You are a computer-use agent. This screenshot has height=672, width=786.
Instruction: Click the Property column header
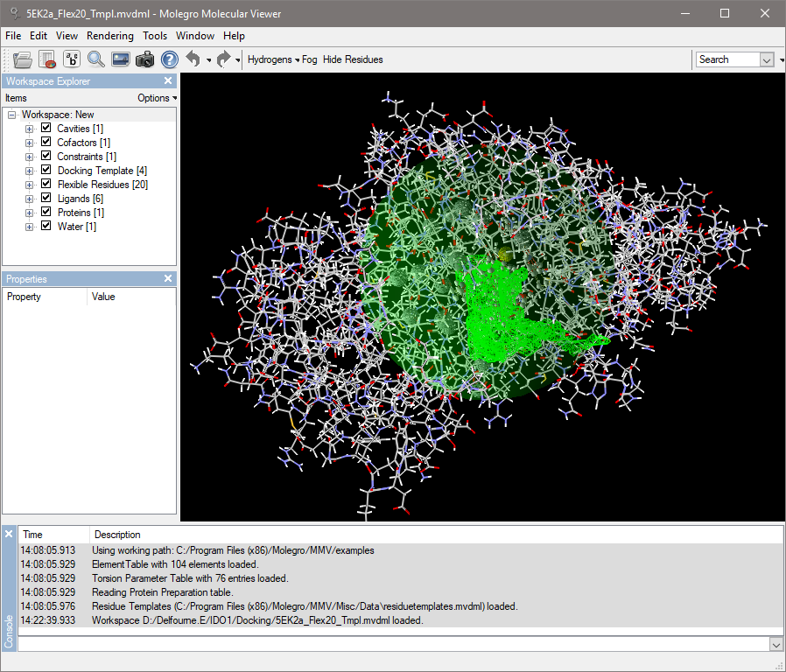click(x=45, y=297)
